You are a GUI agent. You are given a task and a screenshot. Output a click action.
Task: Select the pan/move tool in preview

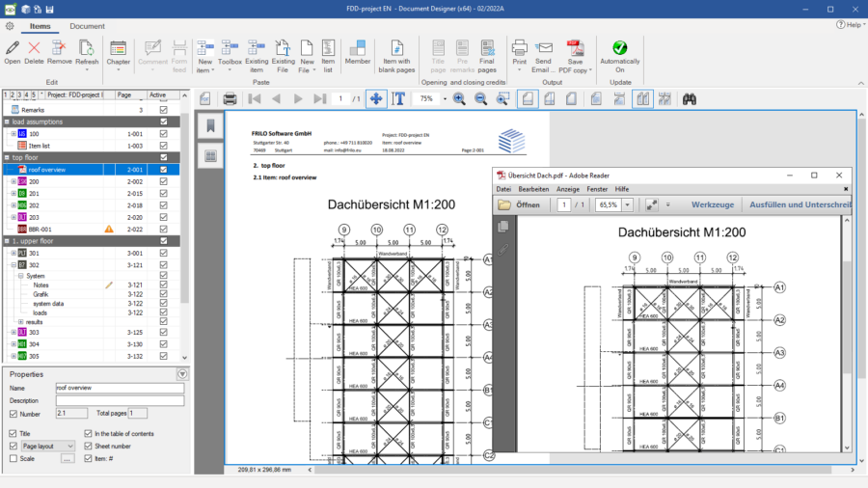point(376,99)
